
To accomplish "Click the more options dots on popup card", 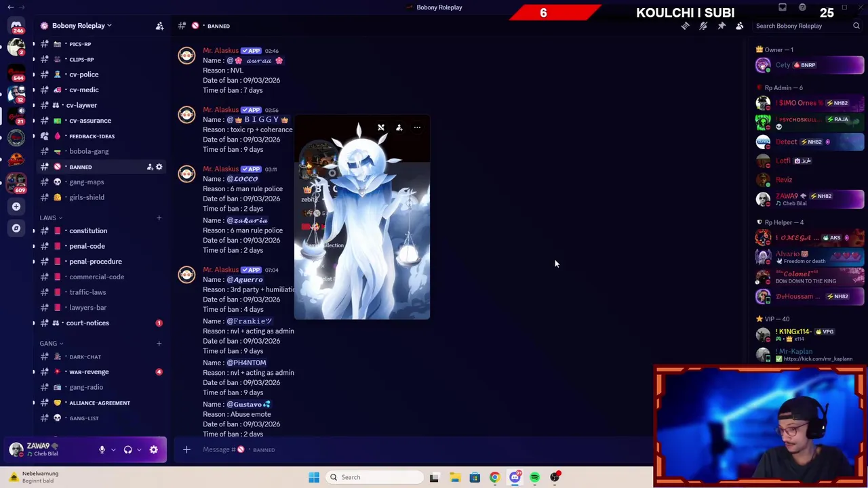I will point(417,127).
